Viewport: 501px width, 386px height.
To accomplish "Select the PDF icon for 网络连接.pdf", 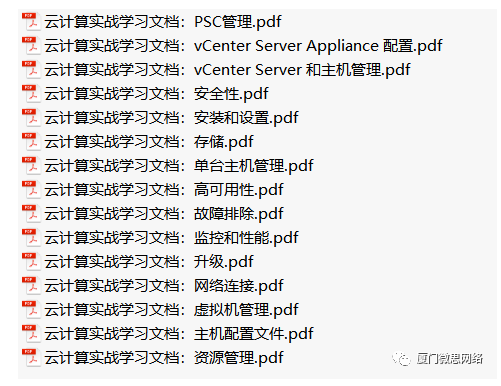I will click(31, 286).
